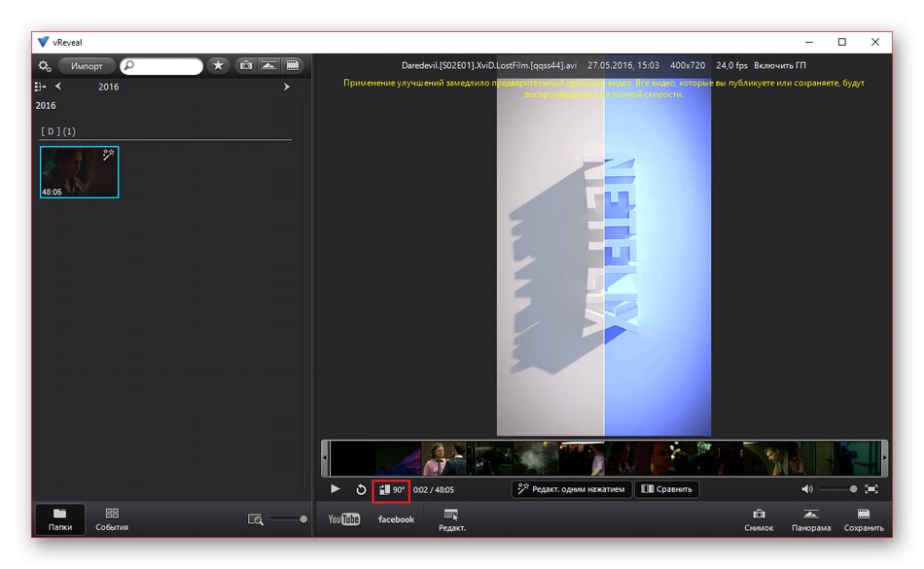Click the vReveal logo icon in title bar
The height and width of the screenshot is (569, 924).
tap(43, 42)
